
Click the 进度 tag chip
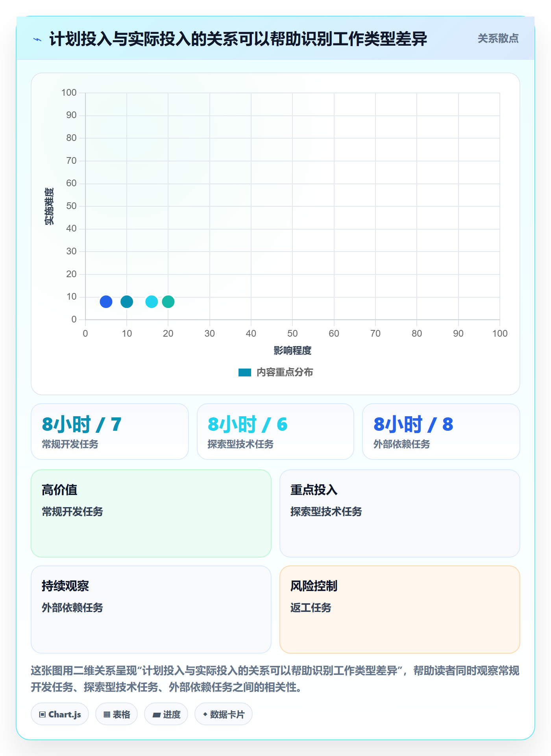coord(166,714)
